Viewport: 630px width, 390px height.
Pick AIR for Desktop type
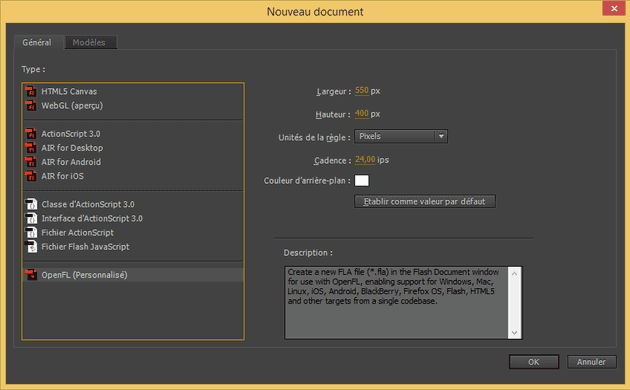click(133, 148)
